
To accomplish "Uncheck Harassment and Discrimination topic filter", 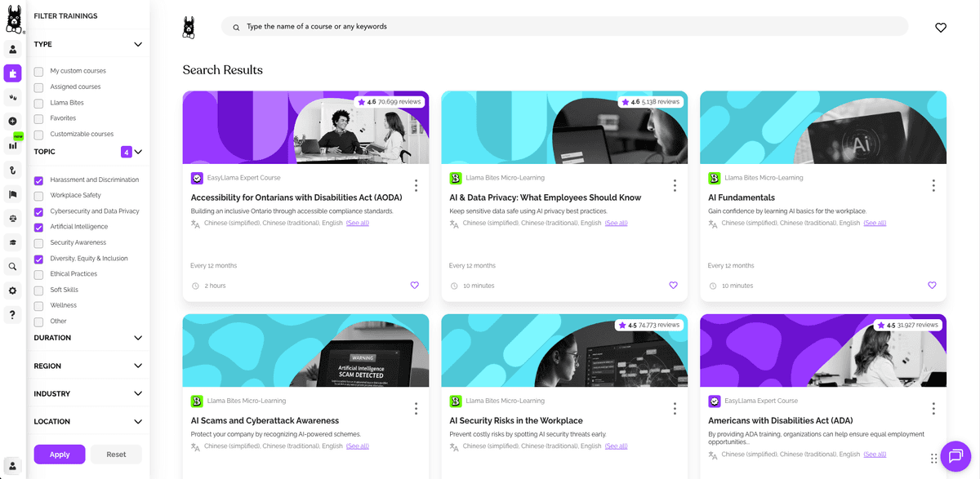I will coord(38,180).
